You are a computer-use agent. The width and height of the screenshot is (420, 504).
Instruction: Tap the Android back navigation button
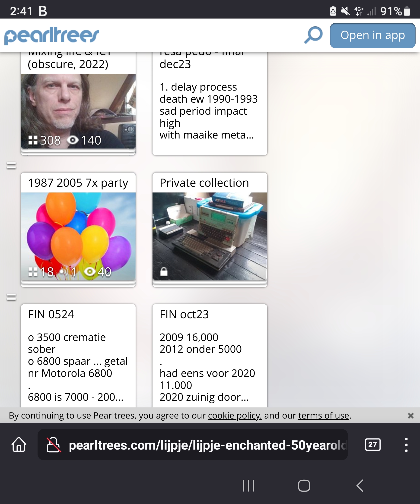pyautogui.click(x=360, y=485)
